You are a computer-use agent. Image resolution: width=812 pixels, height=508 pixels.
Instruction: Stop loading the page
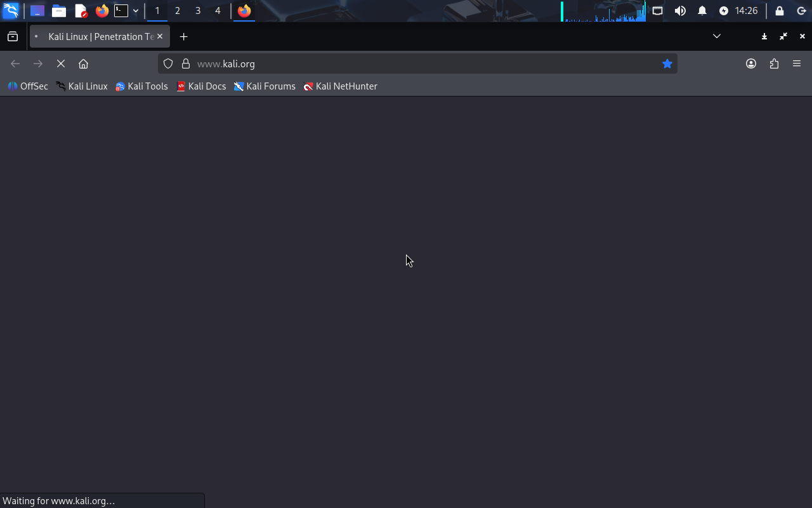[61, 63]
